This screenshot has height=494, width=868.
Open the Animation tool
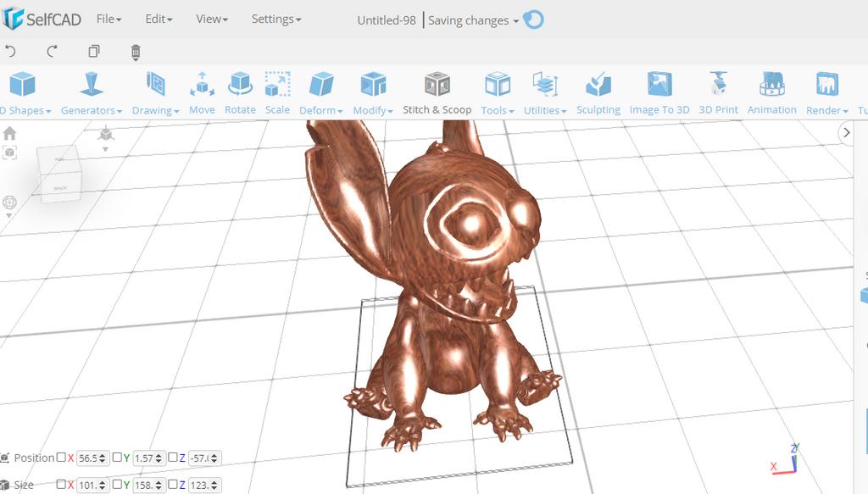click(x=771, y=93)
